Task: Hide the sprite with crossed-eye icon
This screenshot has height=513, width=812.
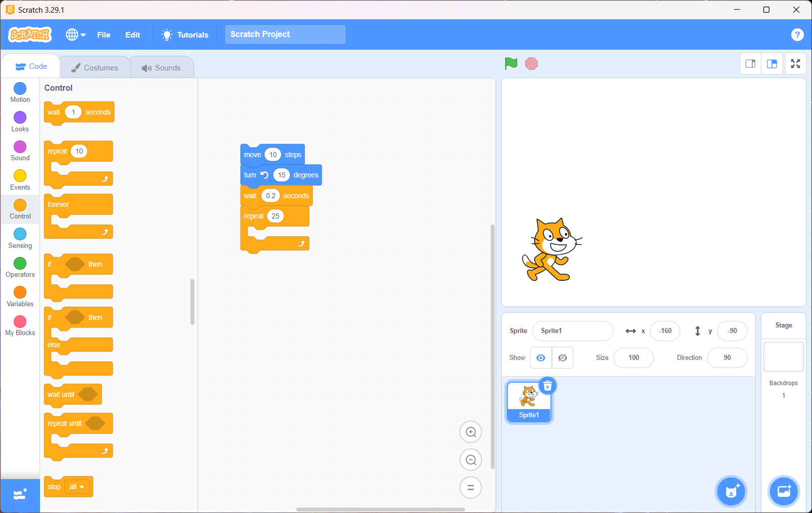Action: (x=563, y=358)
